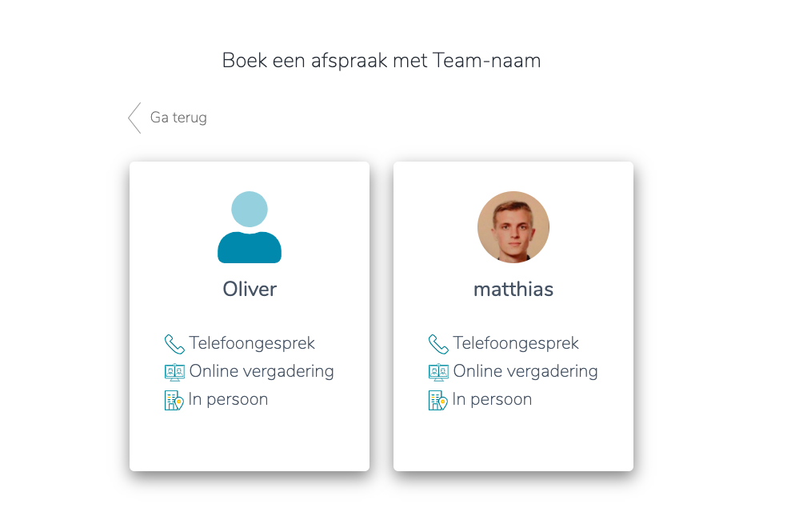This screenshot has height=532, width=787.
Task: Go back via 'Ga terug' link
Action: pos(178,118)
